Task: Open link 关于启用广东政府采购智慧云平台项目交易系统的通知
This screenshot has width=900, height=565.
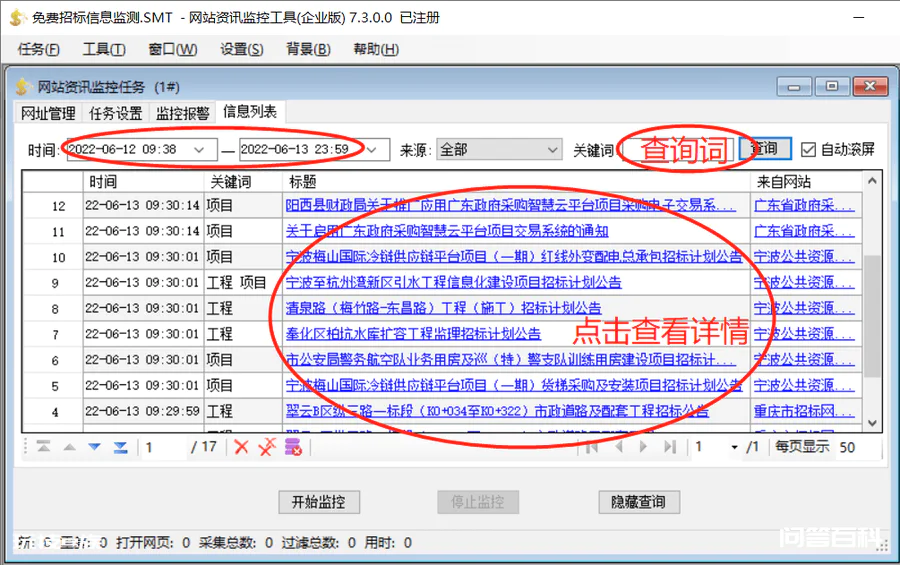Action: [x=447, y=231]
